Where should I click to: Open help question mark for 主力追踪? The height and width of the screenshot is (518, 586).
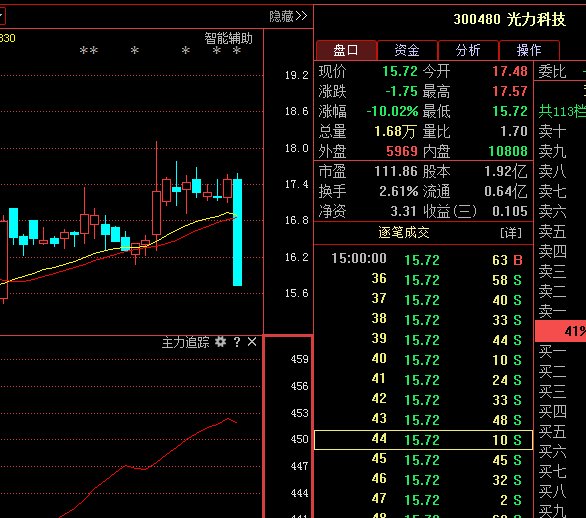tap(237, 342)
